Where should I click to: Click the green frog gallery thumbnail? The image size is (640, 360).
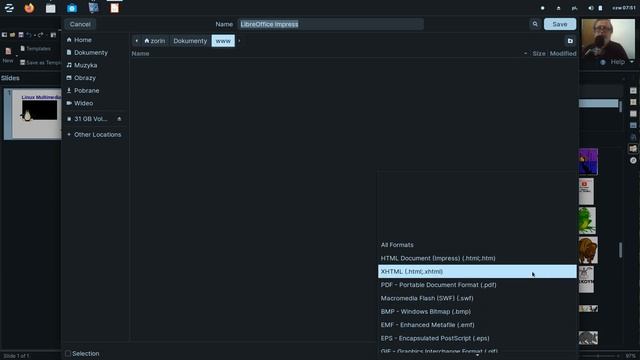[587, 221]
